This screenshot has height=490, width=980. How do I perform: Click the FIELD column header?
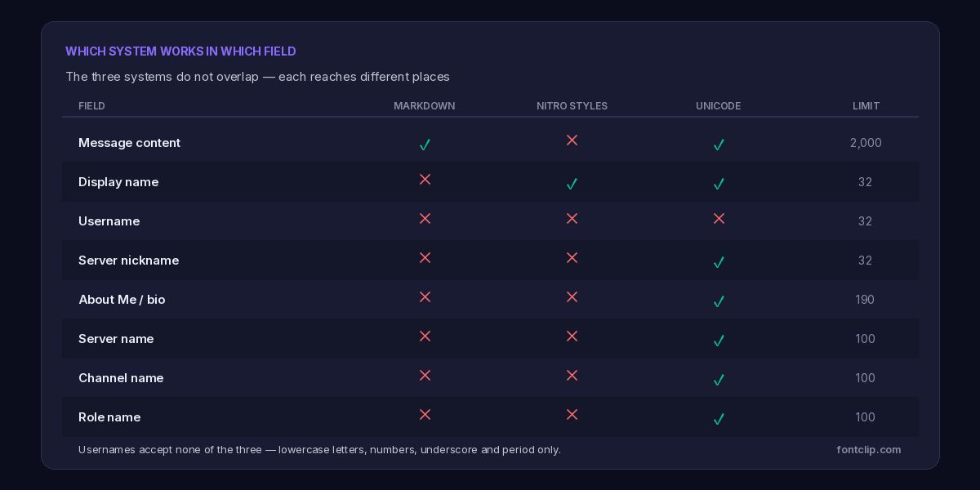91,106
